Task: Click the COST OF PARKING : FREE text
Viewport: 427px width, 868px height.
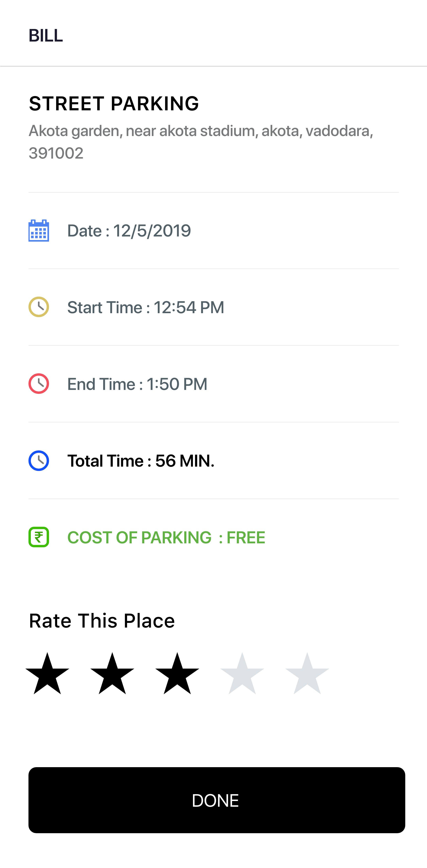Action: point(166,537)
